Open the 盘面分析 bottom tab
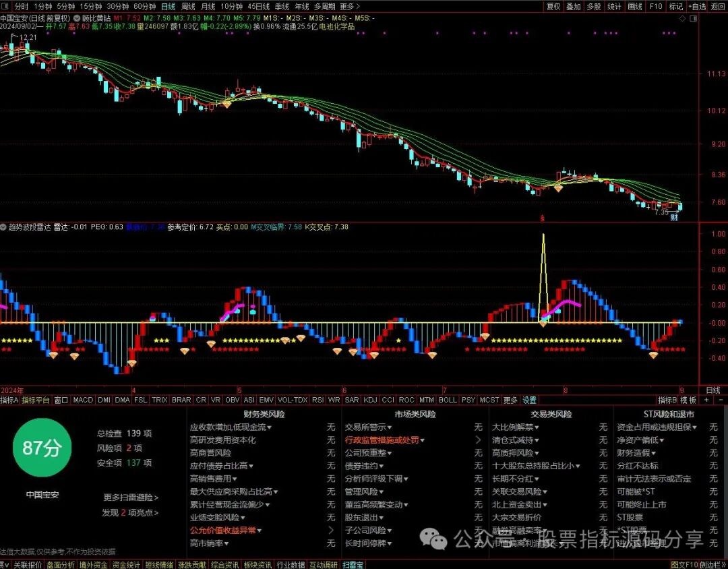 [61, 565]
